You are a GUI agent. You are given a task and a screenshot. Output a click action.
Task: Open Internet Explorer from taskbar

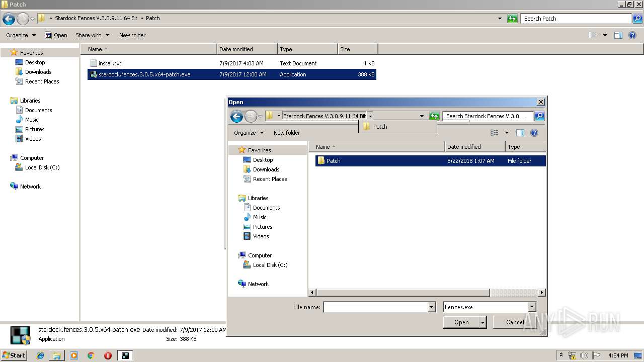[40, 355]
